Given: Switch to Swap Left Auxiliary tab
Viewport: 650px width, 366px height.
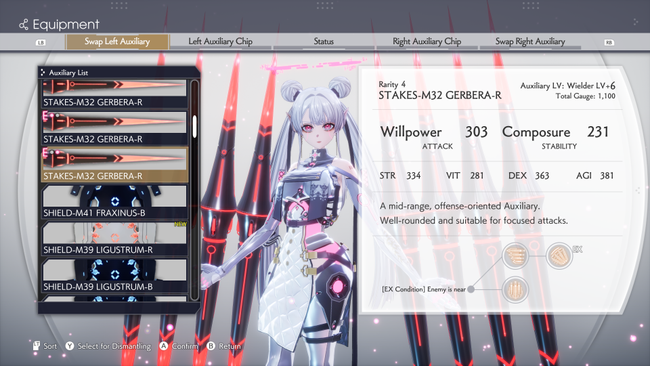Looking at the screenshot, I should tap(117, 41).
